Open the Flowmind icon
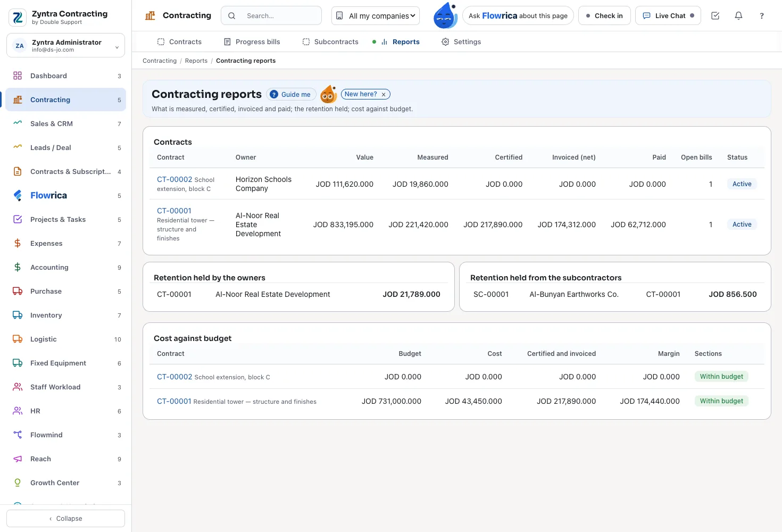This screenshot has height=532, width=782. [x=18, y=435]
